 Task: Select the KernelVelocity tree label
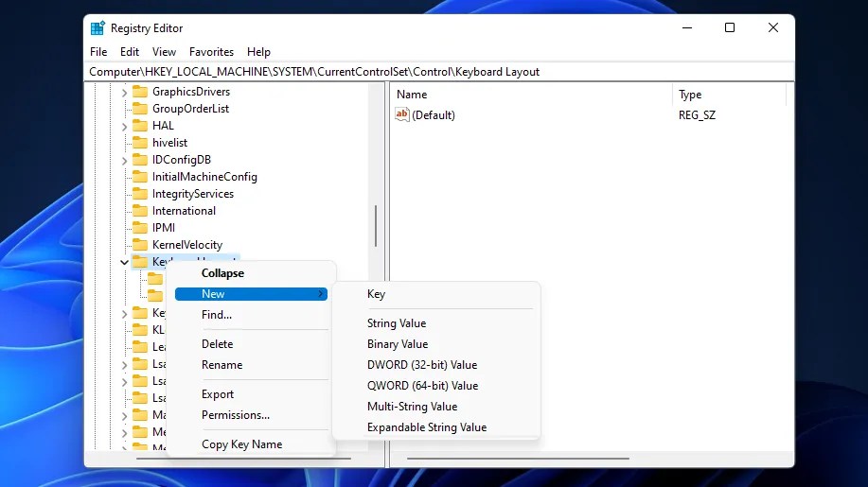(187, 245)
